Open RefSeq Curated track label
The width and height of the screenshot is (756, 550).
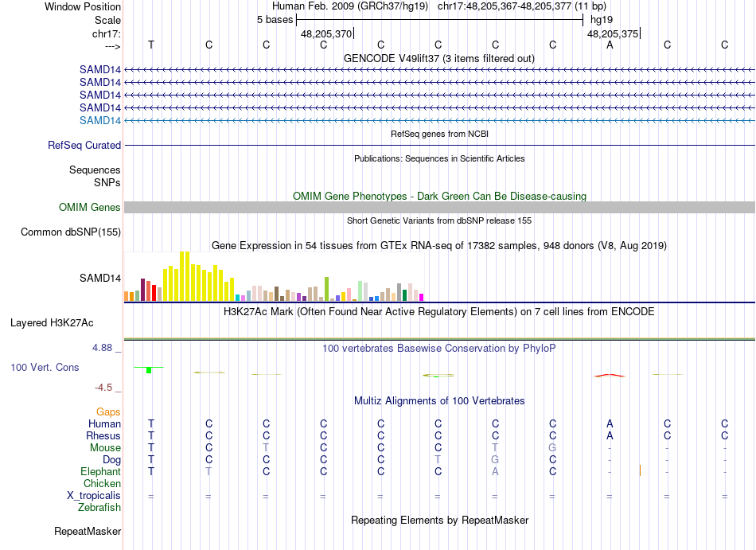(x=84, y=145)
